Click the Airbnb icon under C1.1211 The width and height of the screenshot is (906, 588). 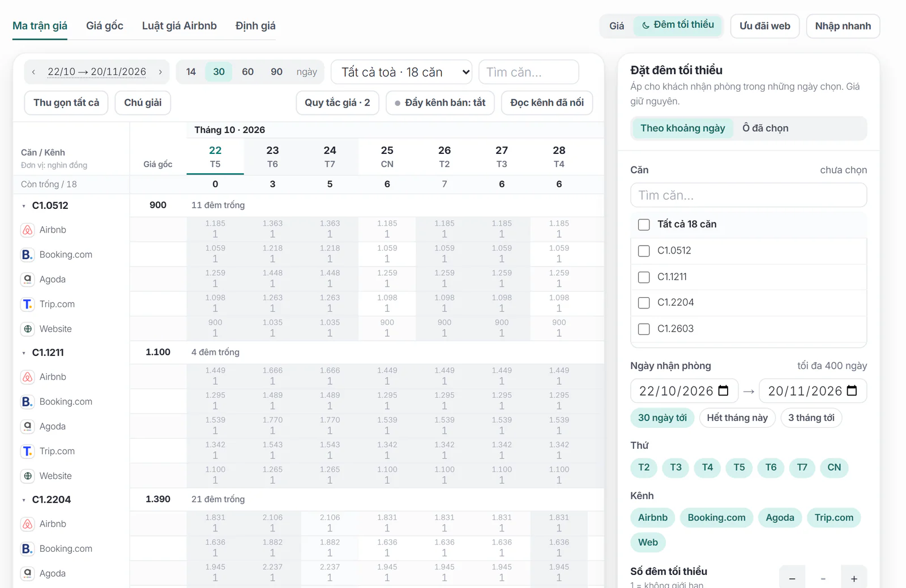tap(28, 377)
